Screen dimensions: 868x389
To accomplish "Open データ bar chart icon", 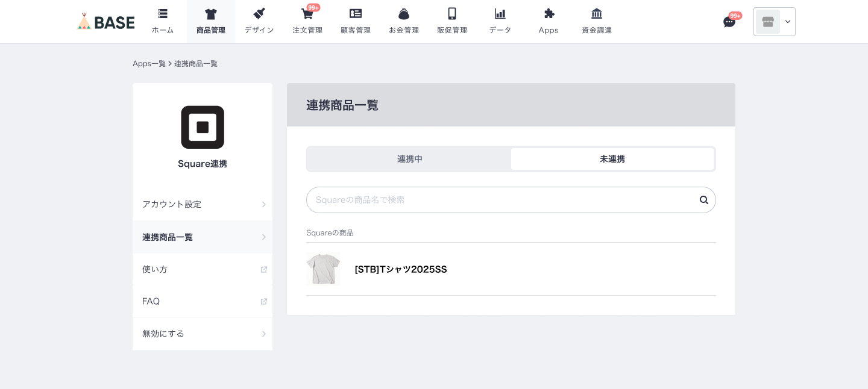I will (x=500, y=14).
